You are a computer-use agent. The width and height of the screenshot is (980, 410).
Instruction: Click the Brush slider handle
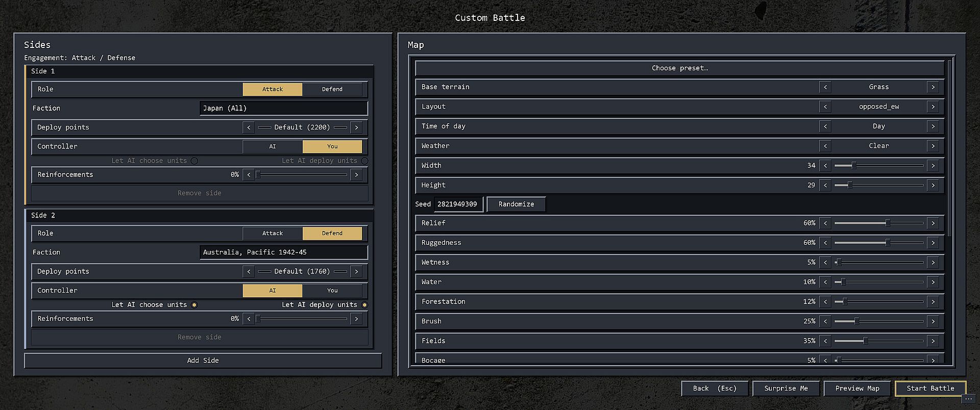click(x=856, y=321)
